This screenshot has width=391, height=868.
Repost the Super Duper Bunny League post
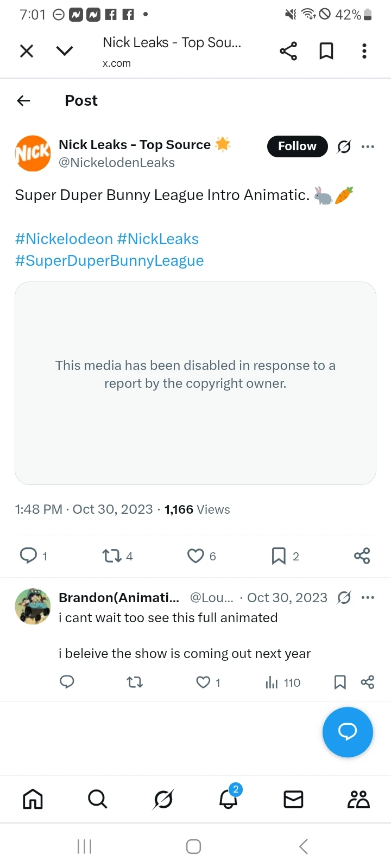tap(112, 556)
